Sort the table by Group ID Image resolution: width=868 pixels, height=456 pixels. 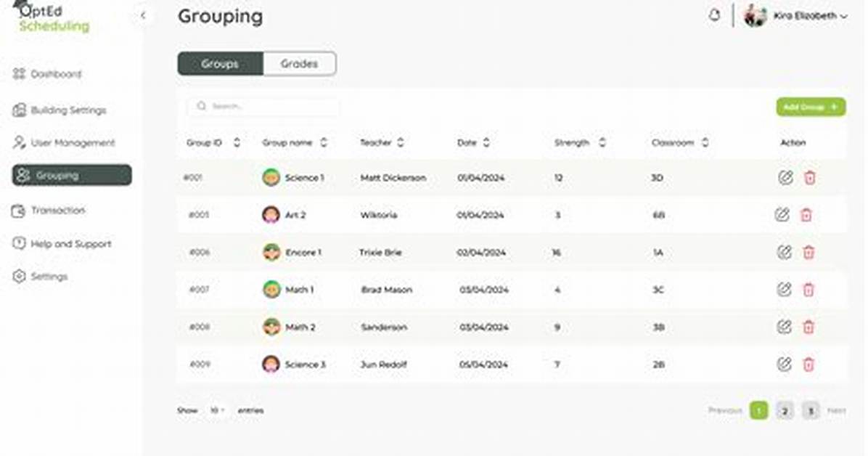[237, 142]
